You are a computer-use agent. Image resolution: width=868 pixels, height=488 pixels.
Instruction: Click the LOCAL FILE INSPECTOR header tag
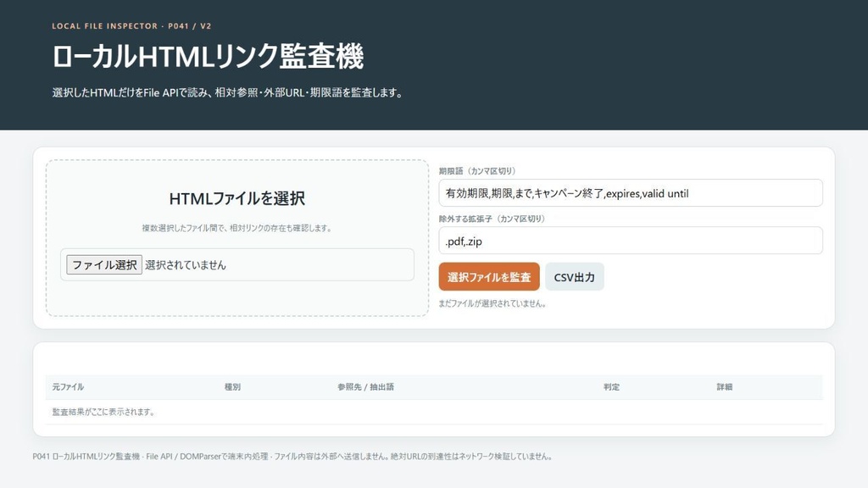[131, 26]
